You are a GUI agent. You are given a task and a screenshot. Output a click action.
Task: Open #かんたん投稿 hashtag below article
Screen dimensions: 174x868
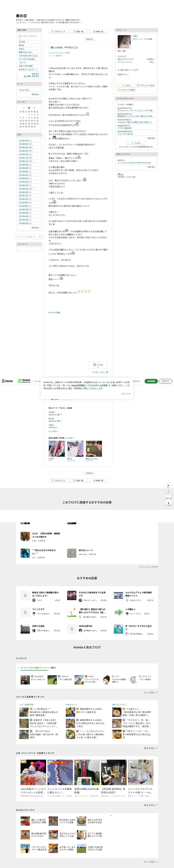tap(54, 312)
